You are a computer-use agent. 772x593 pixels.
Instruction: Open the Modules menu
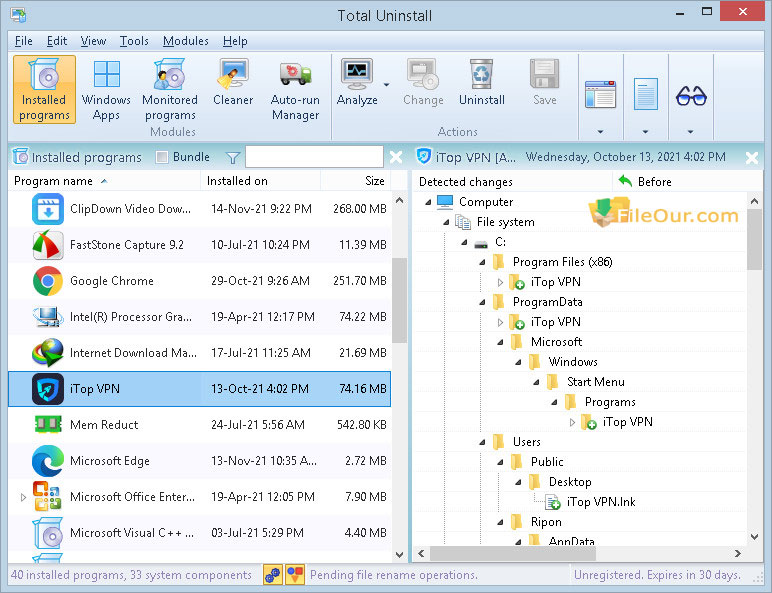pyautogui.click(x=186, y=41)
